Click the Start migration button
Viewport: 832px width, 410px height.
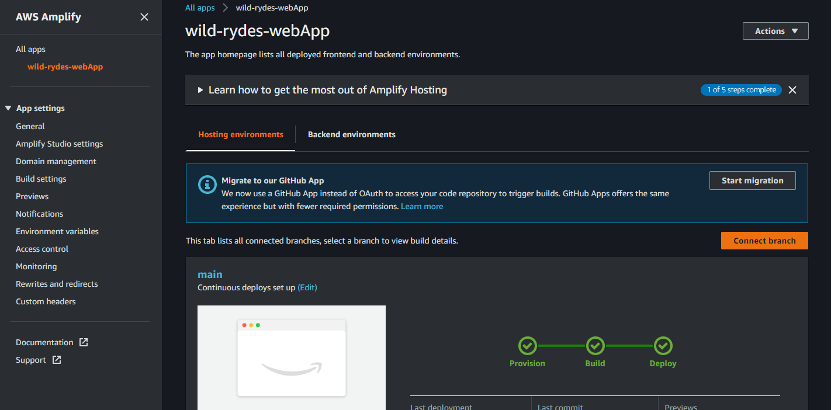point(752,180)
